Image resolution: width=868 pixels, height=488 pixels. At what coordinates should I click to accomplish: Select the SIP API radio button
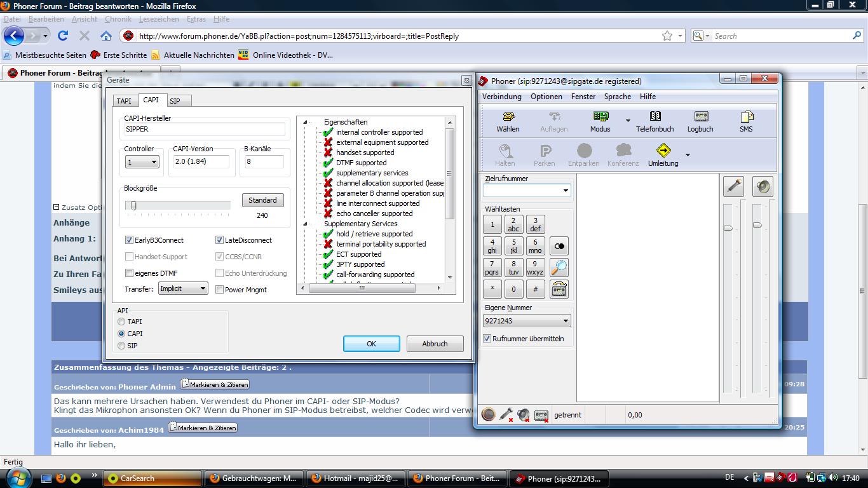(x=121, y=346)
